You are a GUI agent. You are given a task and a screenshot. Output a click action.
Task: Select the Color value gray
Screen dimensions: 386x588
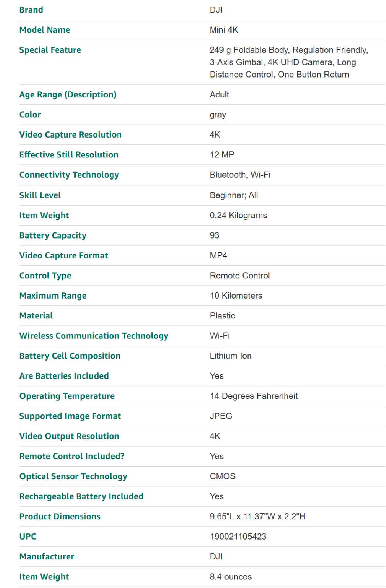tap(218, 115)
